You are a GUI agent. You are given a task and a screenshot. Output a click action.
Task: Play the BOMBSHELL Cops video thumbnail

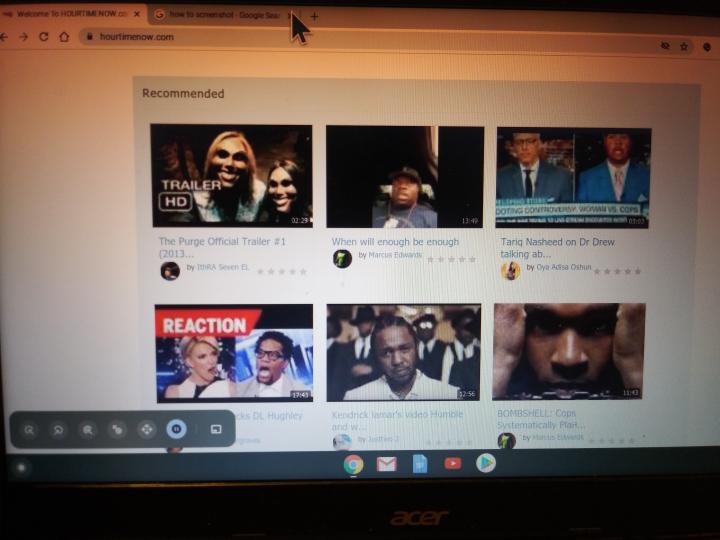pos(569,351)
